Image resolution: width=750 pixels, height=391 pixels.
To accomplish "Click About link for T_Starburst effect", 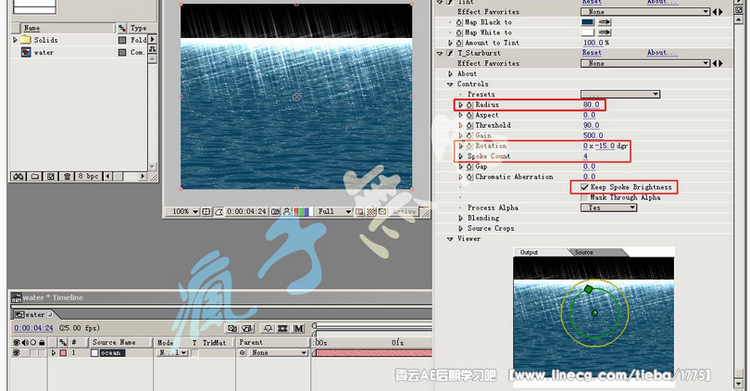I will (662, 53).
